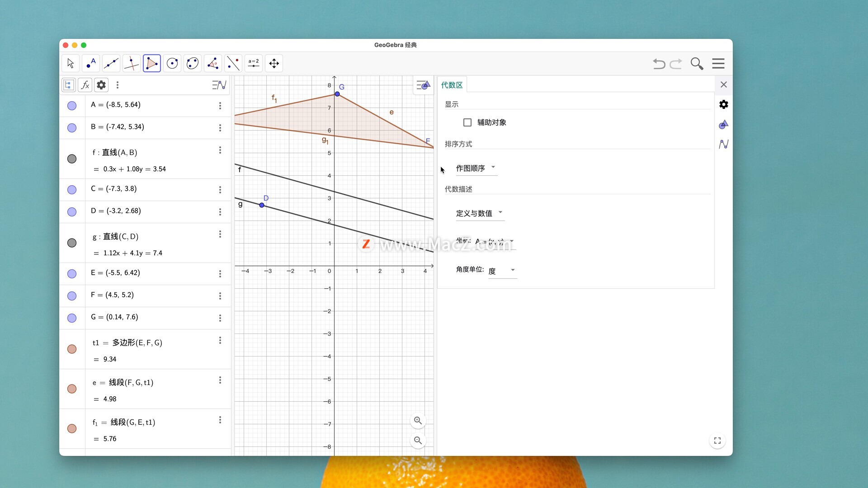Viewport: 868px width, 488px height.
Task: Toggle algebra view list icon
Action: 68,85
